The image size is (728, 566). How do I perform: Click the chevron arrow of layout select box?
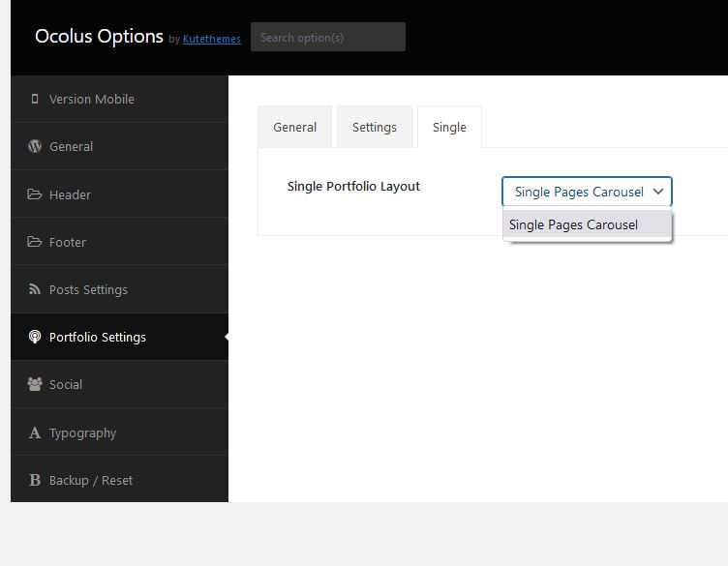[x=658, y=192]
